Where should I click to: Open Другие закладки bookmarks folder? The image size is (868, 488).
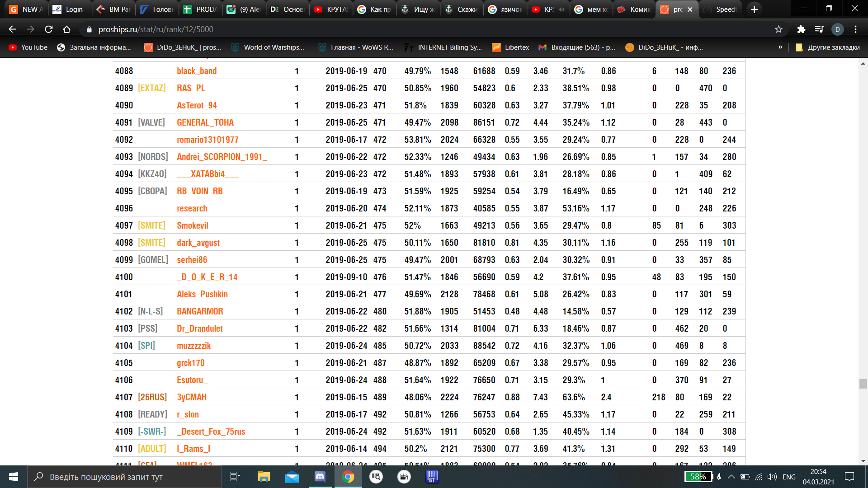tap(827, 47)
